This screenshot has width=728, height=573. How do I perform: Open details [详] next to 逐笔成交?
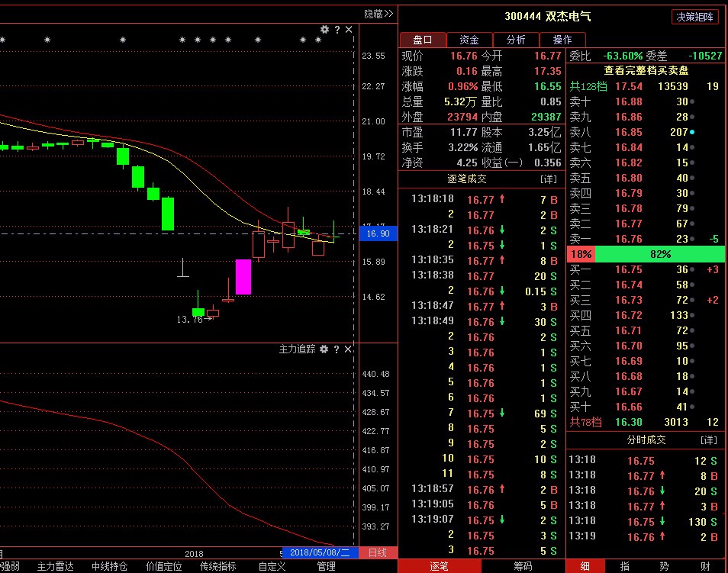(549, 179)
